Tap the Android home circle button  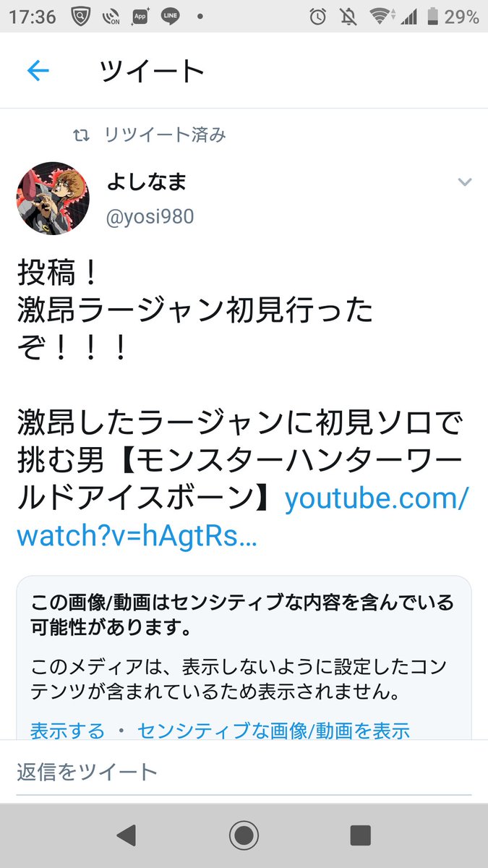click(x=244, y=835)
